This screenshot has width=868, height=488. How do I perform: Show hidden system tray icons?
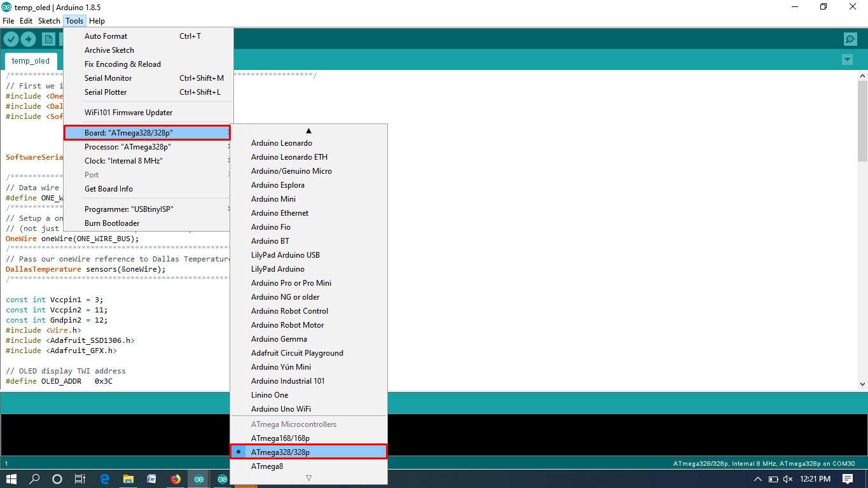tap(757, 479)
